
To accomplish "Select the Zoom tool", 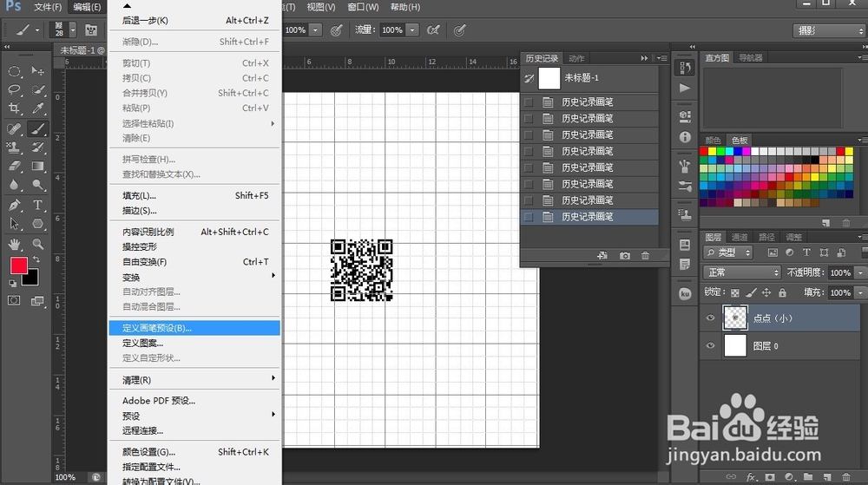I will point(37,244).
